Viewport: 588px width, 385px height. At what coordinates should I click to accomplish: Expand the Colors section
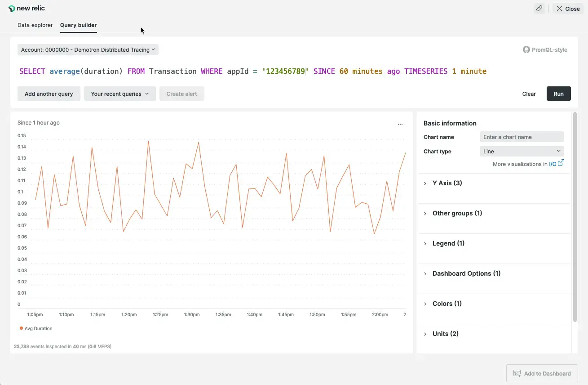[447, 304]
